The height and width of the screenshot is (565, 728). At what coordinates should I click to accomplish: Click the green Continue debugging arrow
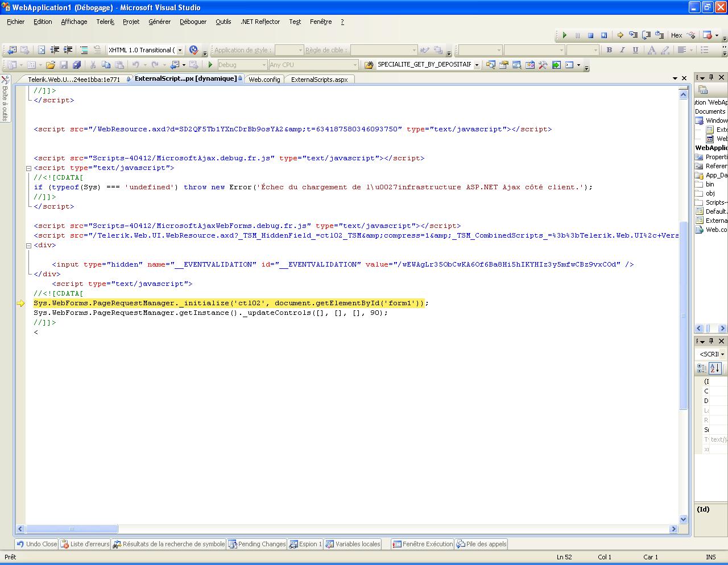coord(565,35)
